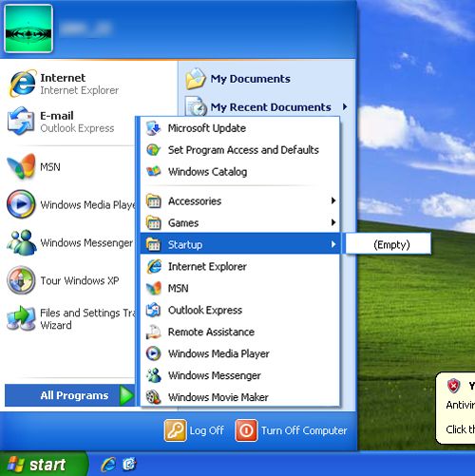Click the "Windows Messenger" text in left column

[x=86, y=243]
